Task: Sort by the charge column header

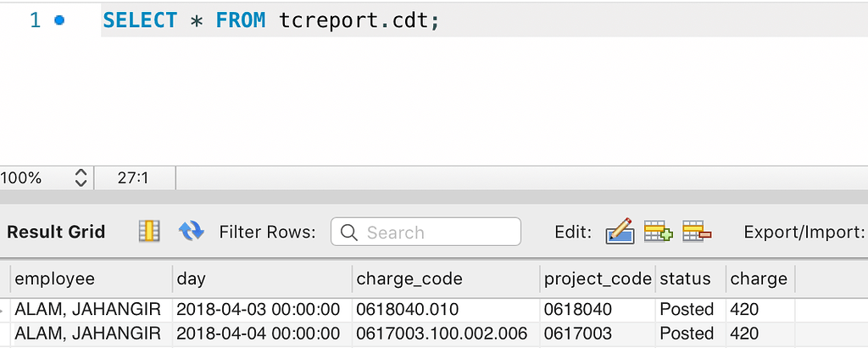Action: [760, 278]
